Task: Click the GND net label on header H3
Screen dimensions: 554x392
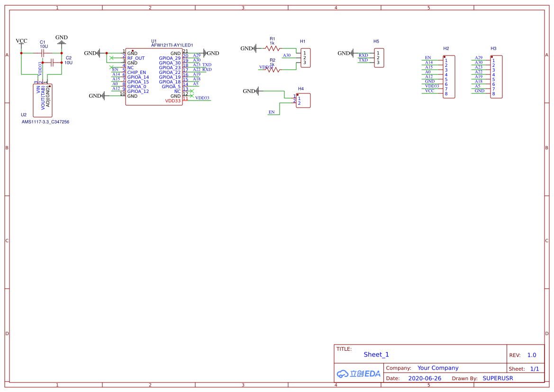Action: click(x=480, y=91)
